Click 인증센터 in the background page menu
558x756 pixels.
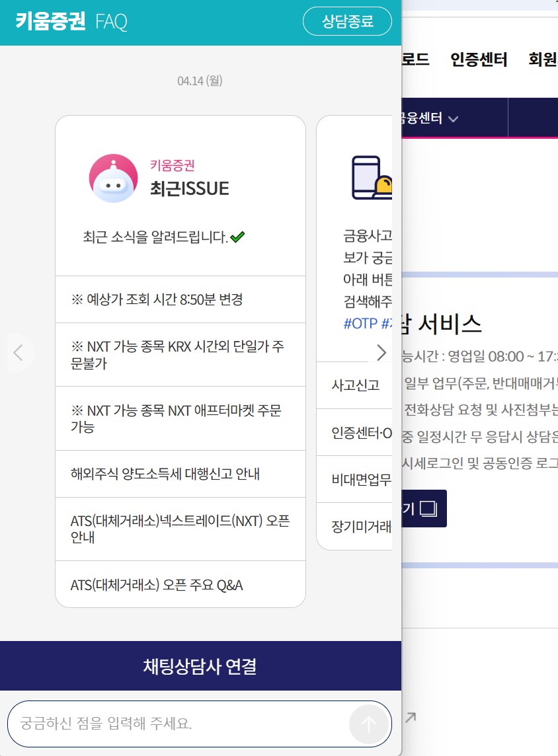tap(479, 59)
